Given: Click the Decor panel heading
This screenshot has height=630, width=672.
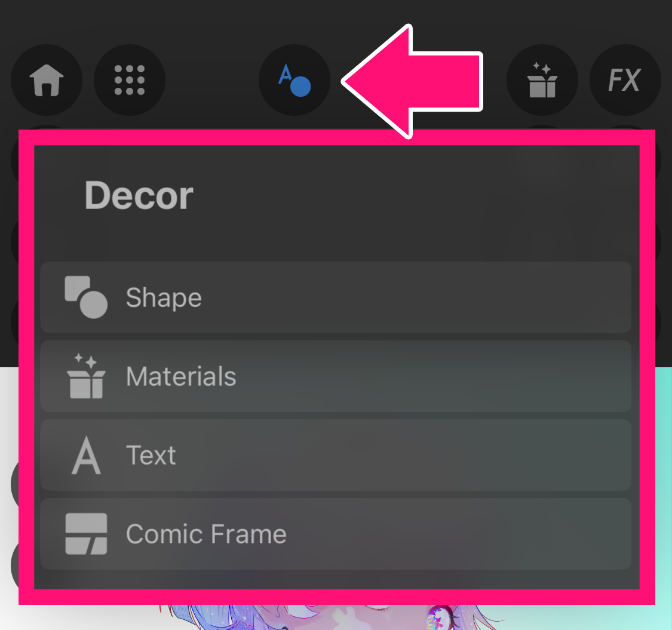Looking at the screenshot, I should click(139, 195).
